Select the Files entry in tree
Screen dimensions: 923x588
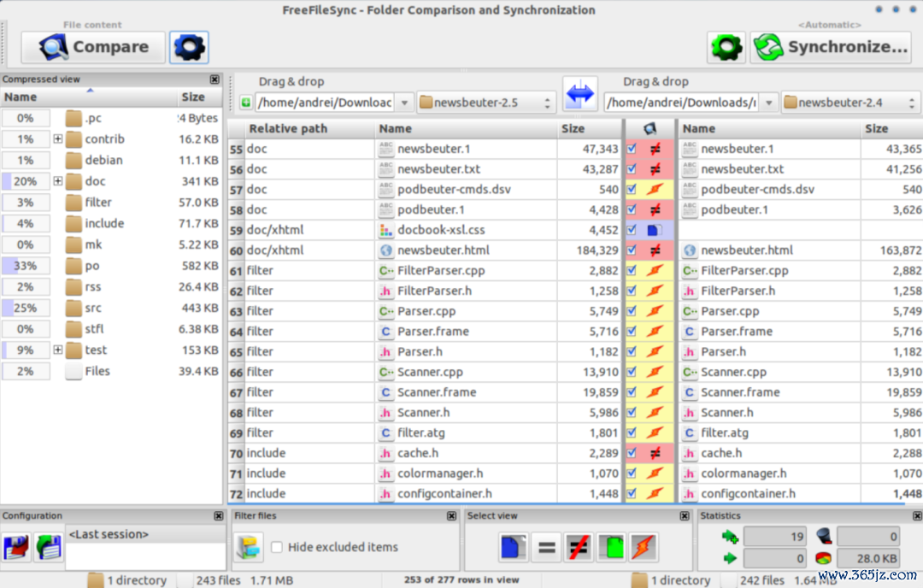97,372
